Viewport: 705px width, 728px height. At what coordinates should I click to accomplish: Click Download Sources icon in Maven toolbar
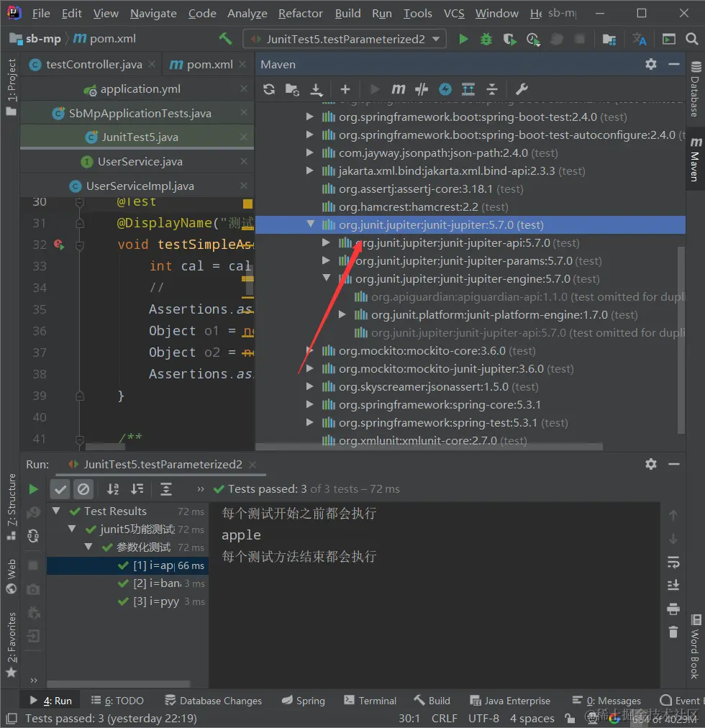pyautogui.click(x=317, y=89)
